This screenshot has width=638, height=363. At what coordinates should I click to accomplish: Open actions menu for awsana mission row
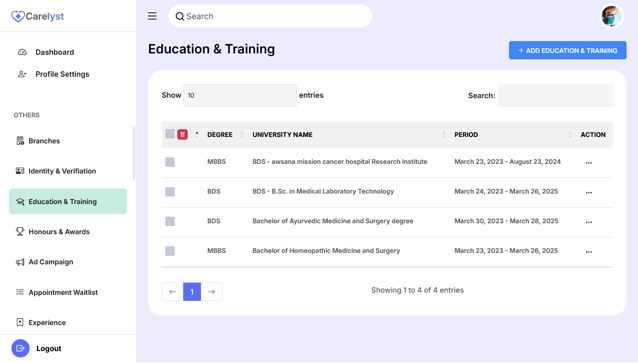tap(589, 163)
